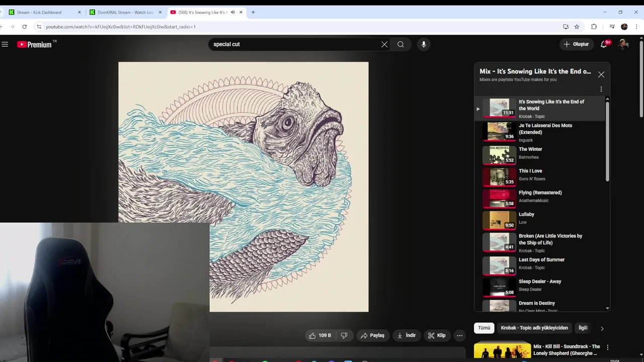Image resolution: width=644 pixels, height=362 pixels.
Task: Install app icon in address bar
Action: point(566,27)
